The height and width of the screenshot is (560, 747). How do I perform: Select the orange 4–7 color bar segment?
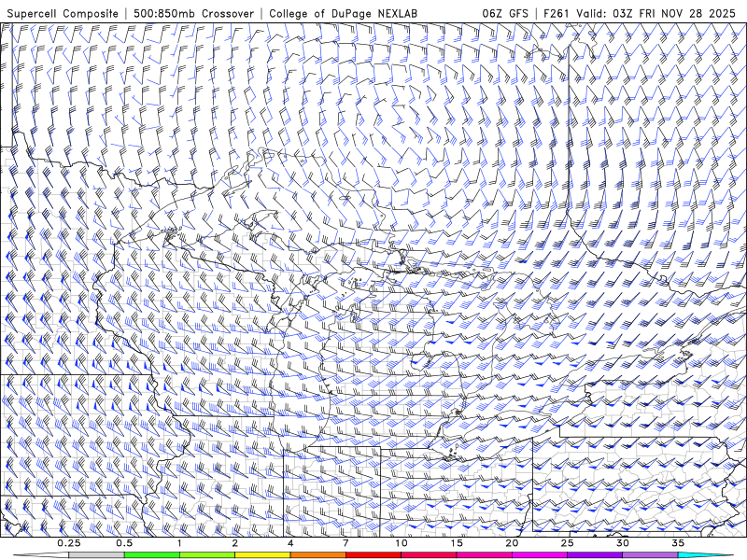(x=317, y=555)
